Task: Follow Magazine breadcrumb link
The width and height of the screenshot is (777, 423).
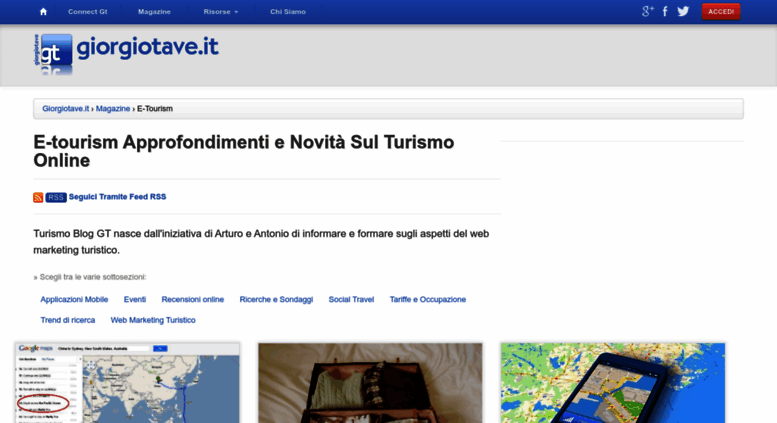Action: click(113, 108)
